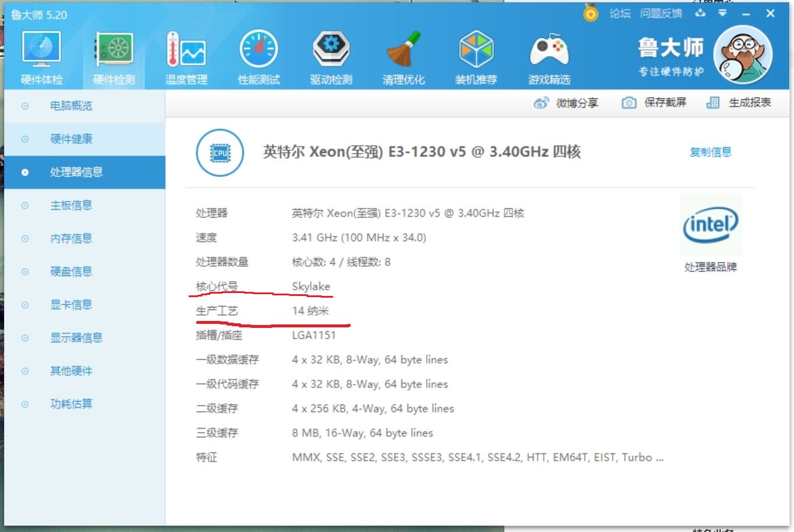794x532 pixels.
Task: Open 温度管理 temperature management
Action: click(186, 55)
